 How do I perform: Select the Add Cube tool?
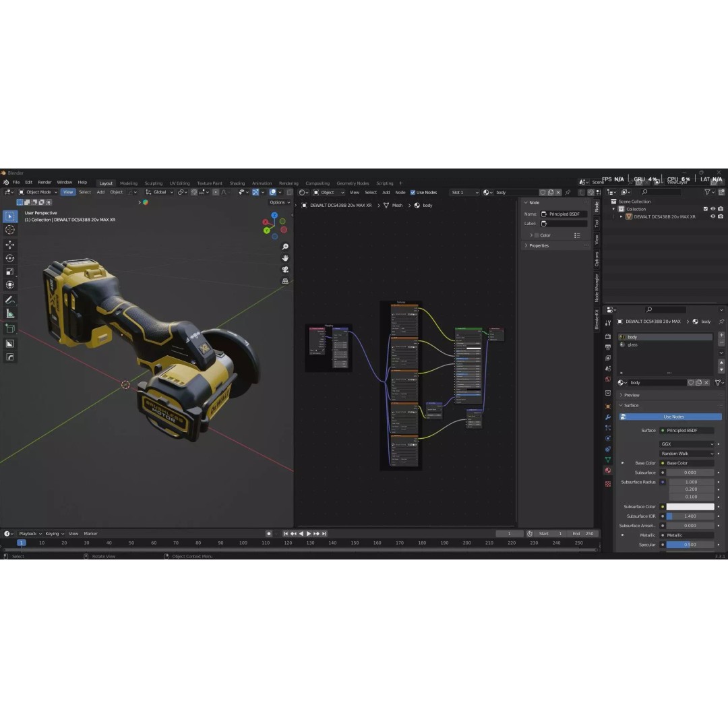(9, 329)
